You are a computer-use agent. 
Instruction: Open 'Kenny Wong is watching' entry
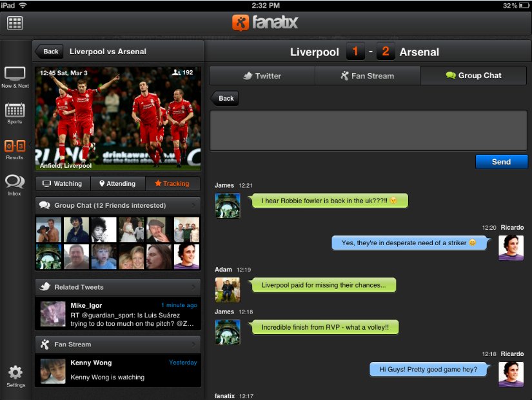pyautogui.click(x=118, y=371)
